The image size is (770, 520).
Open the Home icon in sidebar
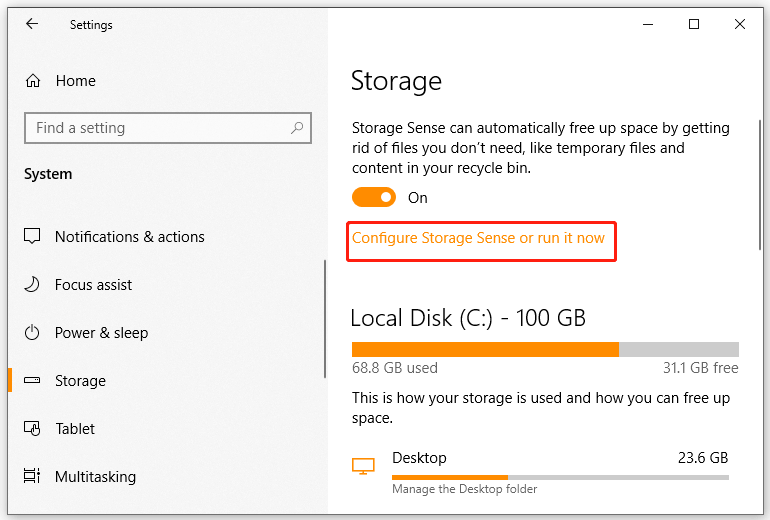click(33, 81)
